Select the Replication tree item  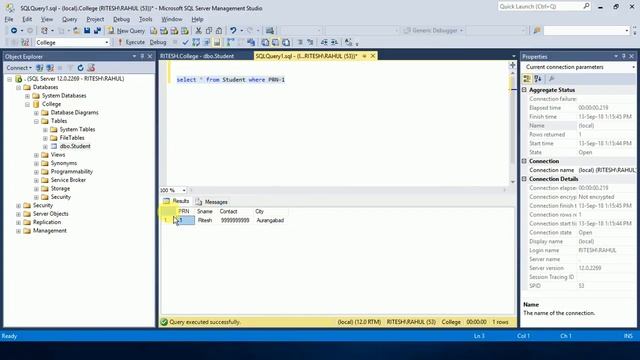click(x=47, y=222)
